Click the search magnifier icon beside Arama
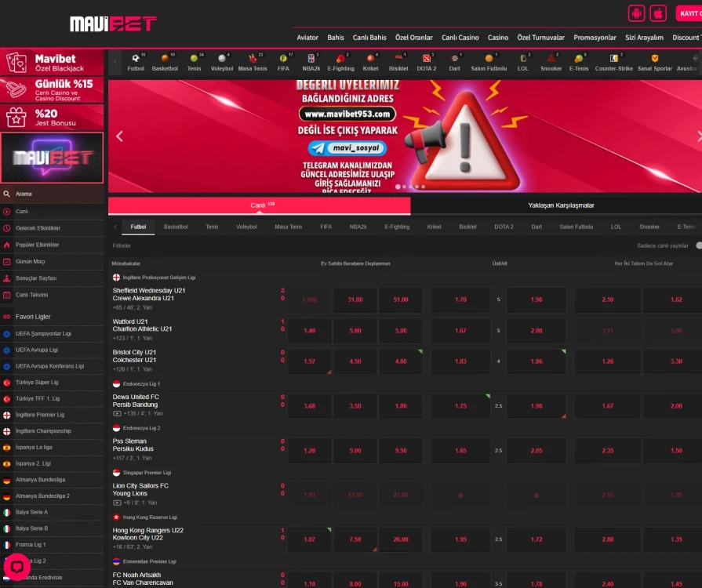Viewport: 702px width, 588px height. pos(7,194)
